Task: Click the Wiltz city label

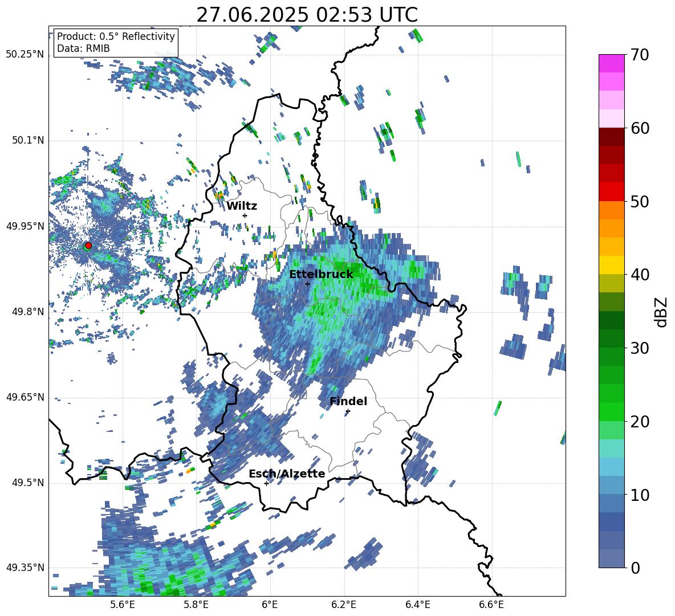Action: (242, 206)
